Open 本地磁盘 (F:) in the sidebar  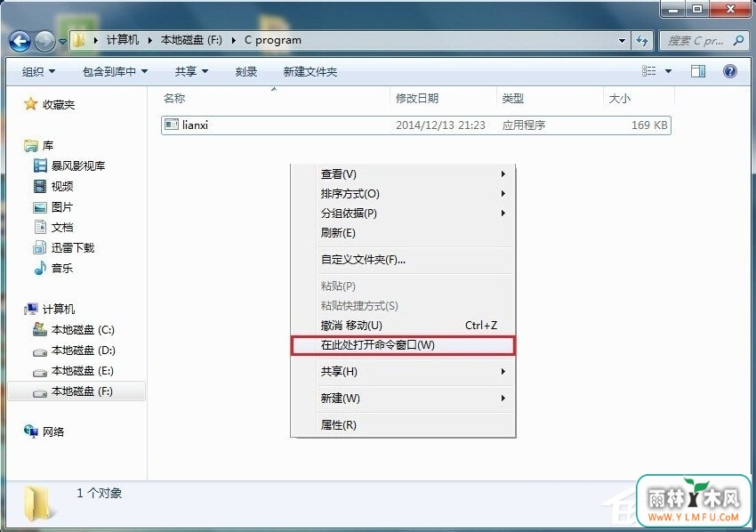click(x=76, y=391)
